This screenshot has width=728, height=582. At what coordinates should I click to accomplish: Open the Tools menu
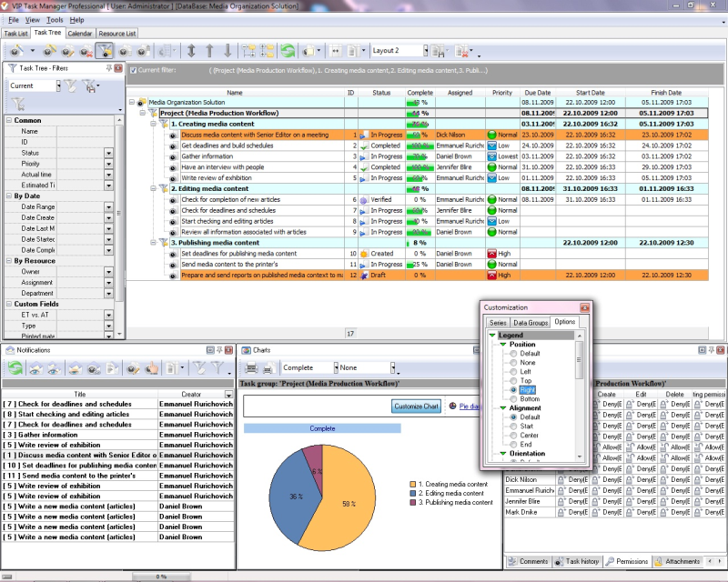(x=55, y=19)
